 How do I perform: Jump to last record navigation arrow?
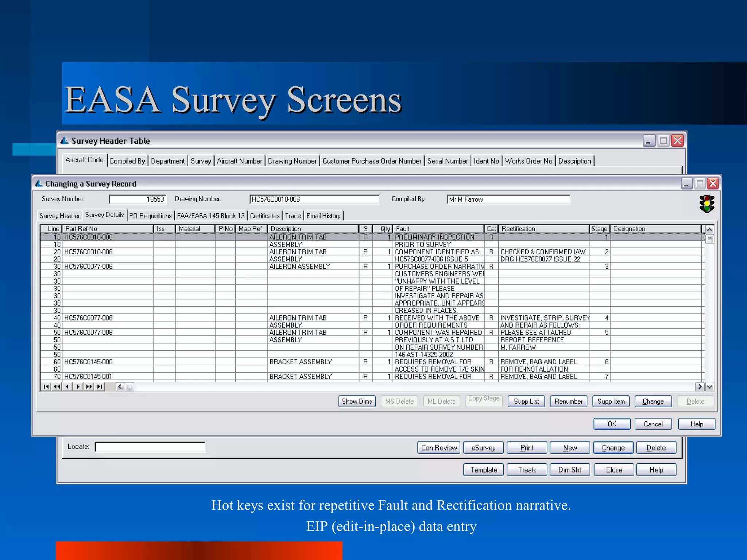[x=100, y=386]
